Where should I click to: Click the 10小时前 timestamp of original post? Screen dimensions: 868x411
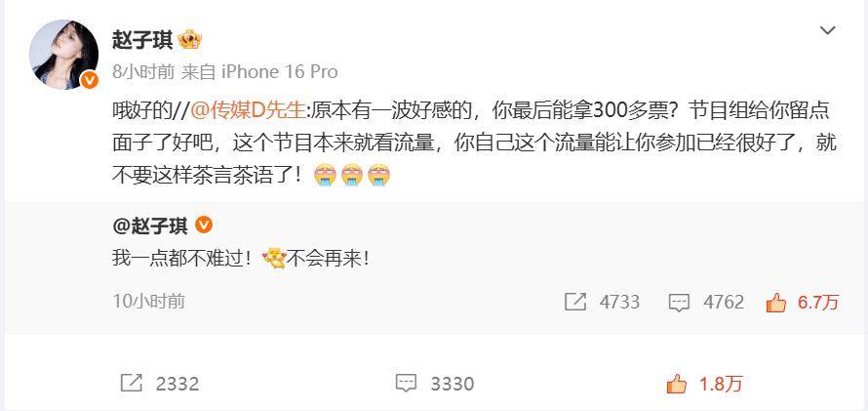pyautogui.click(x=148, y=302)
